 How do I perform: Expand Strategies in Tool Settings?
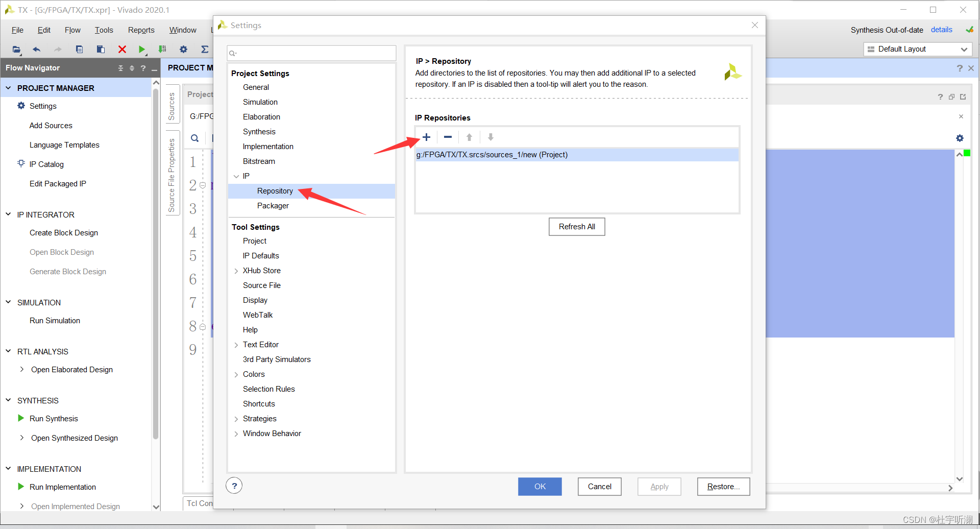(236, 419)
